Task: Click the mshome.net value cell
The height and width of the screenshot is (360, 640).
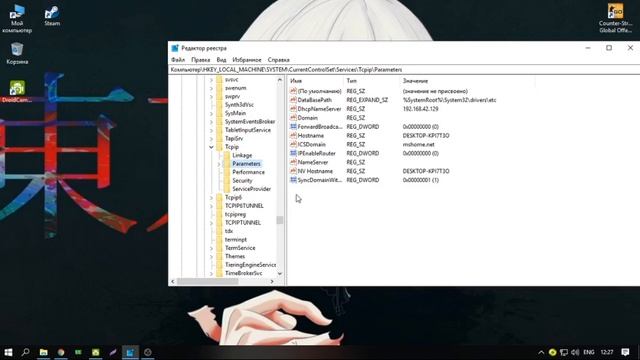Action: 418,144
